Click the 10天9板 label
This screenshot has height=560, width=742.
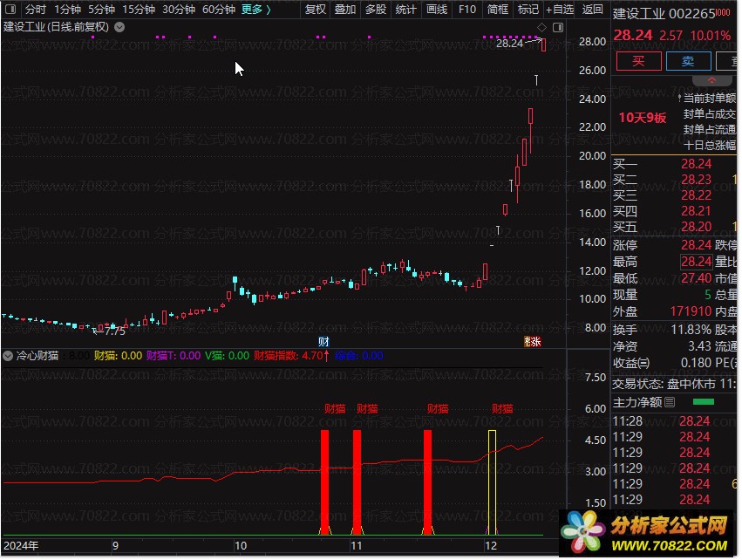642,118
